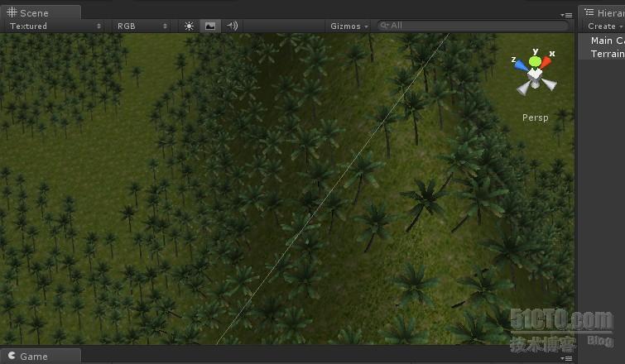Click the Game tab pacman icon

coord(12,355)
